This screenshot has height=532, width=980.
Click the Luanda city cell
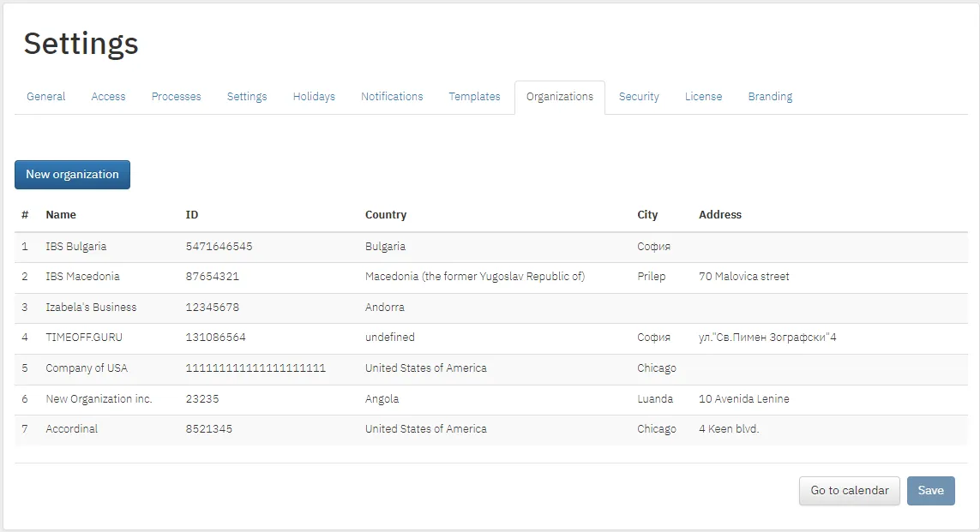[x=655, y=399]
